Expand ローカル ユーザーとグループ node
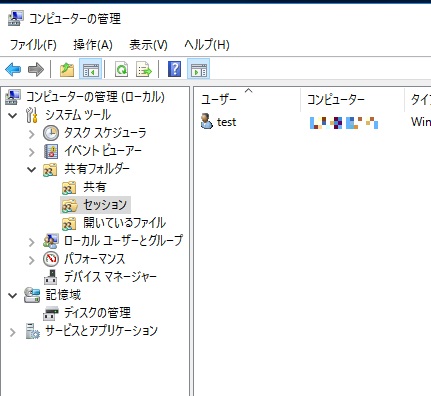This screenshot has height=396, width=431. point(32,241)
